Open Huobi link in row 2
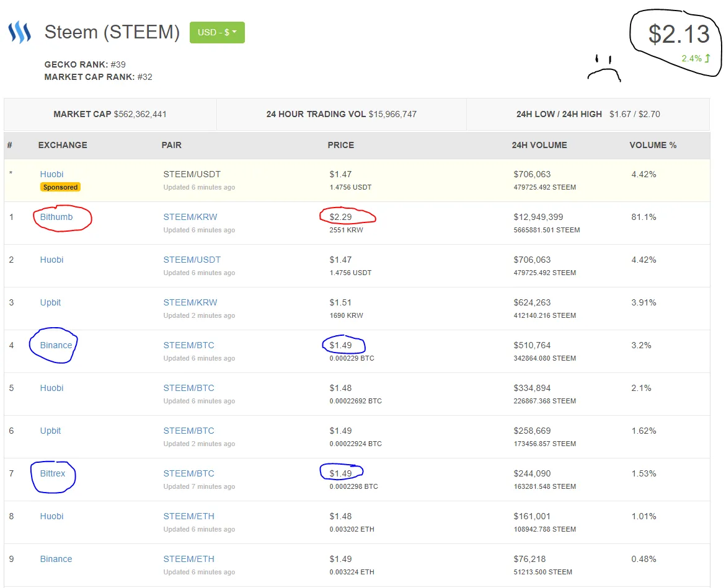726x588 pixels. (51, 260)
